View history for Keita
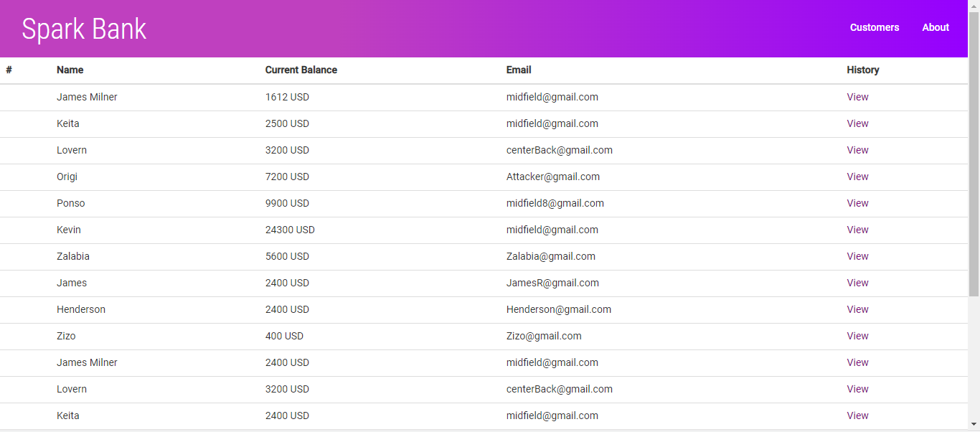The width and height of the screenshot is (980, 432). (857, 123)
